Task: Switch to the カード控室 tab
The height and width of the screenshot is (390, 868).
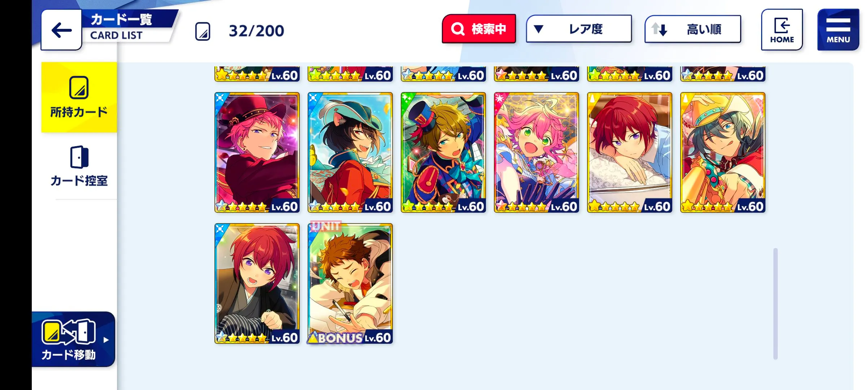Action: coord(79,166)
